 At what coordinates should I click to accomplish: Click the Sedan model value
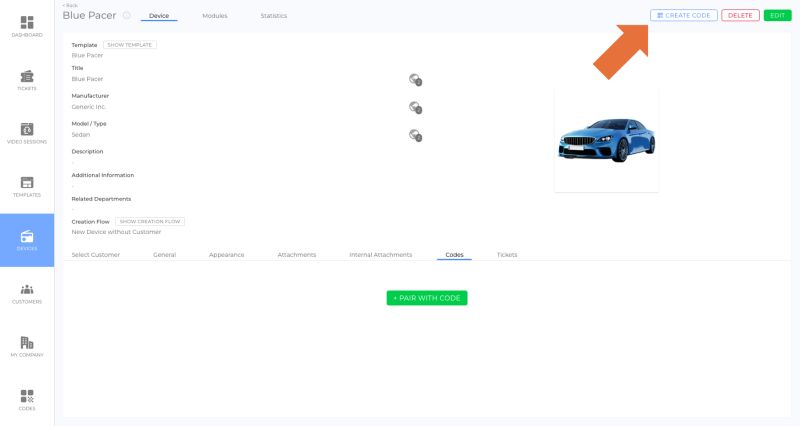[81, 135]
